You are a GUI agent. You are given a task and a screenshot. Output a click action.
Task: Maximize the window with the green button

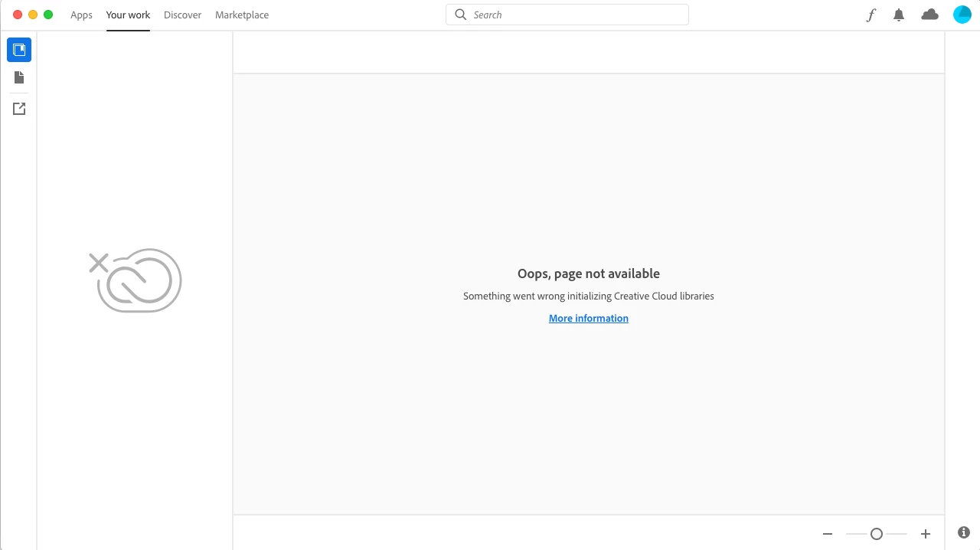pyautogui.click(x=48, y=15)
